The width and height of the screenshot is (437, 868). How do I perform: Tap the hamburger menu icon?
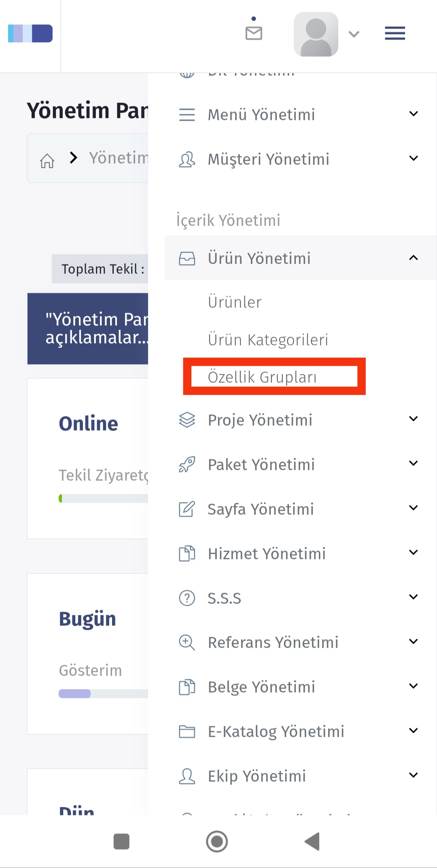click(x=395, y=33)
